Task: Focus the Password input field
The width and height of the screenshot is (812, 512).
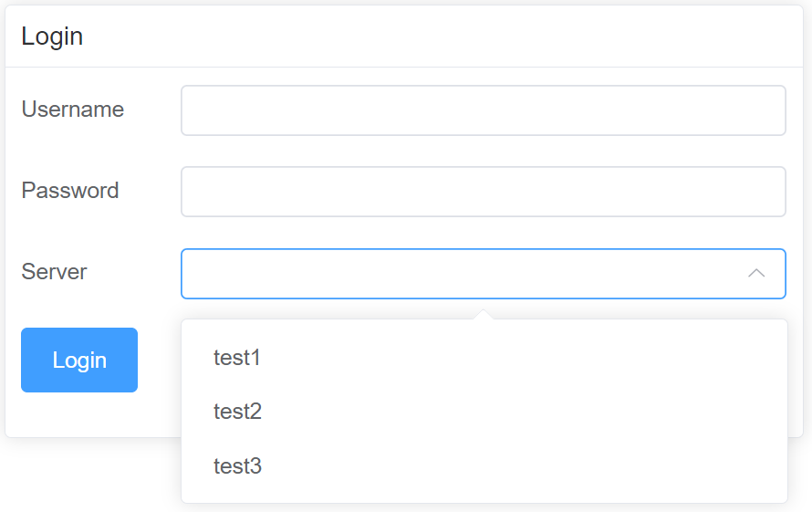Action: click(x=483, y=192)
